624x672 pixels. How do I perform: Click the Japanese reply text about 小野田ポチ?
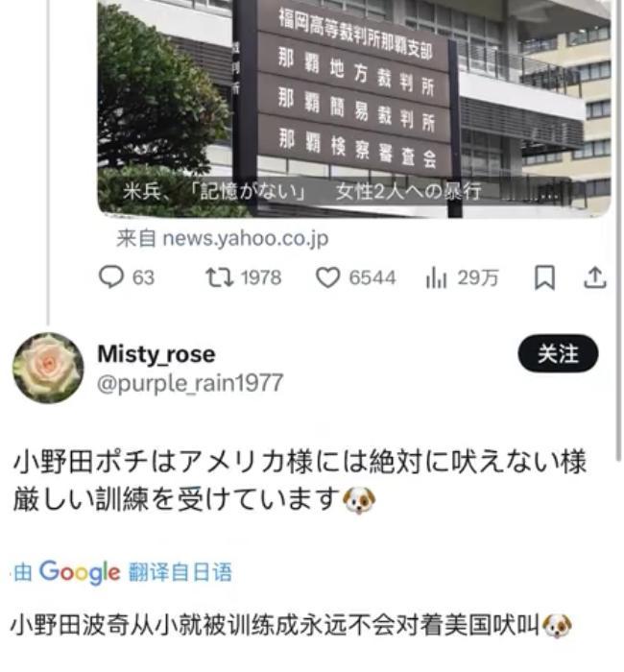[300, 481]
